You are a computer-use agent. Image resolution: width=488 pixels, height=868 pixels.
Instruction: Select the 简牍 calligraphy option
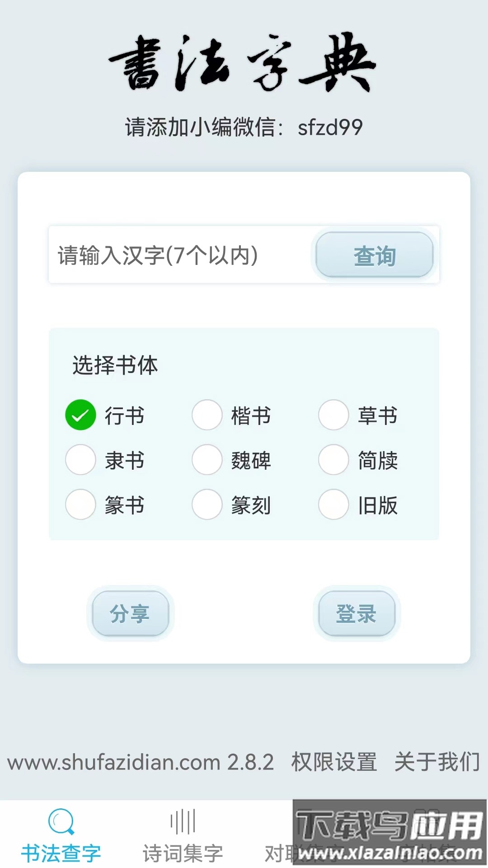coord(333,460)
